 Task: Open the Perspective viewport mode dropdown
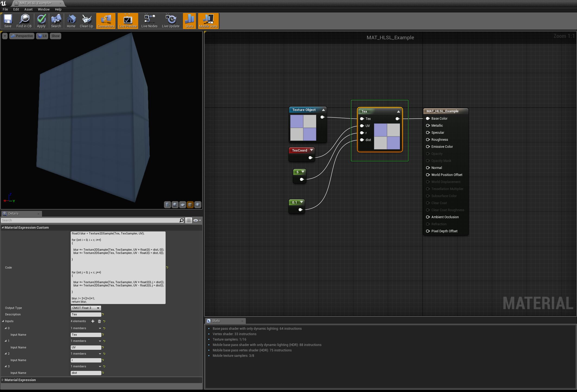(x=22, y=36)
